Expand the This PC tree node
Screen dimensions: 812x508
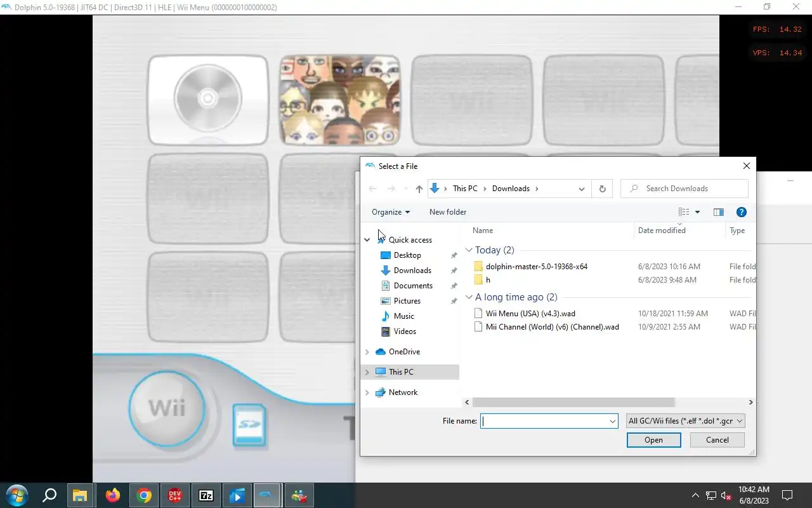[x=367, y=372]
